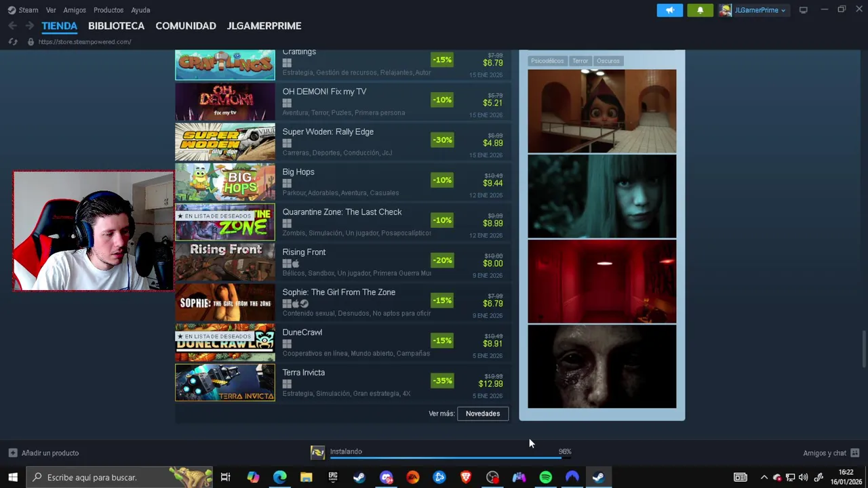Screen dimensions: 868x488
Task: Open the taskbar clock and date
Action: click(846, 477)
